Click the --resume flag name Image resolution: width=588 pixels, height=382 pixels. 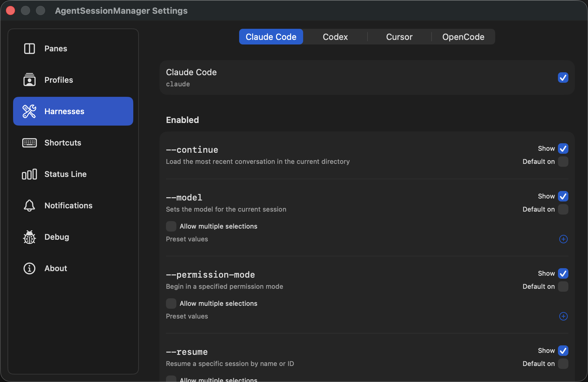187,352
